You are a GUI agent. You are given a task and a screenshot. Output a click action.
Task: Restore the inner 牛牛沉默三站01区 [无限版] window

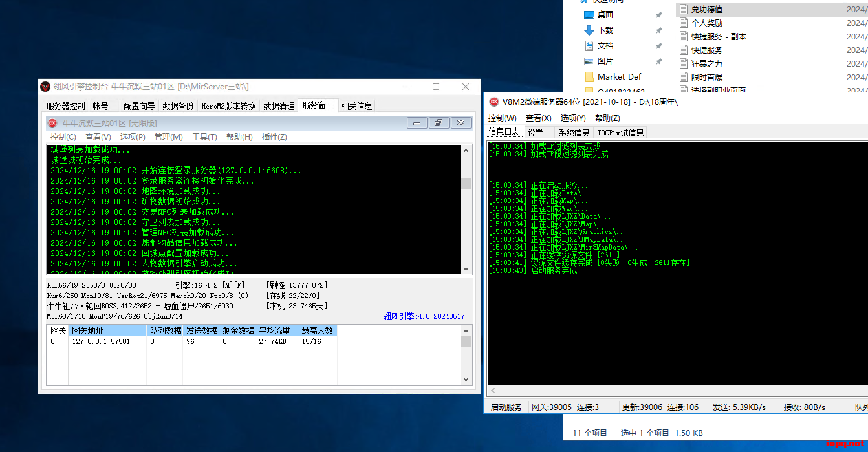pos(439,123)
